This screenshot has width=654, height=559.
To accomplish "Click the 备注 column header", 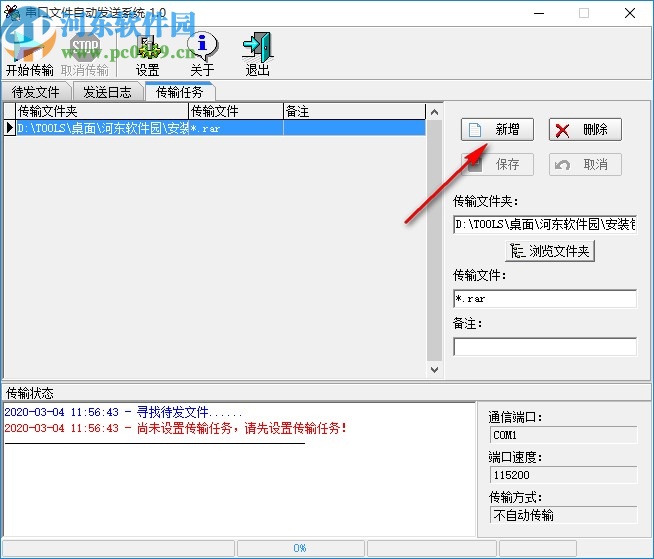I will point(355,111).
